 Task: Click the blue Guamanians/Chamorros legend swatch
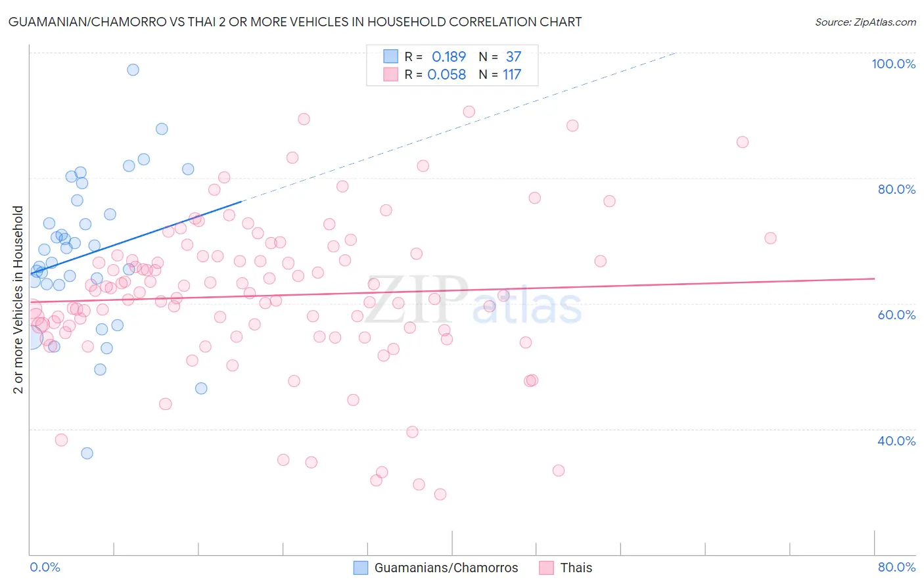(x=361, y=568)
